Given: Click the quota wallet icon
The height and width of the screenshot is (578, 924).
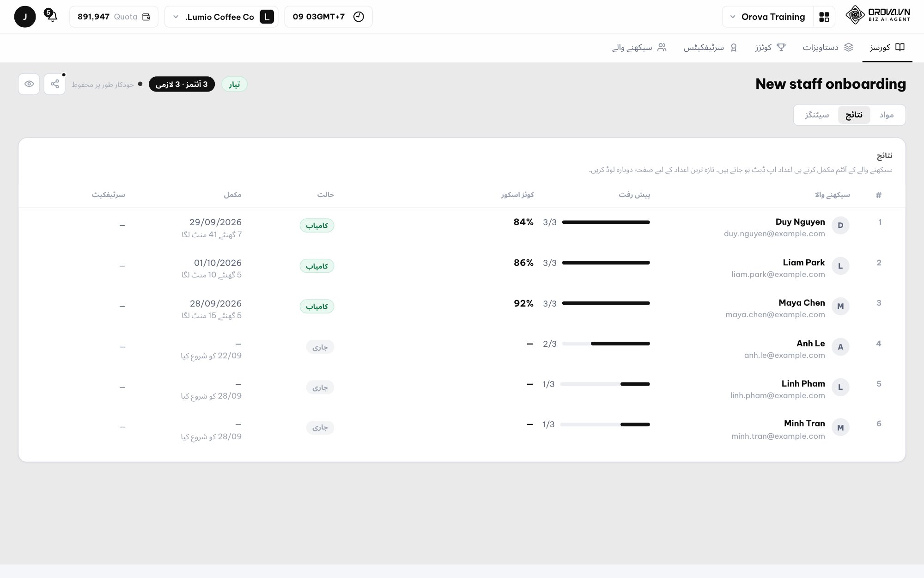Looking at the screenshot, I should (x=146, y=17).
